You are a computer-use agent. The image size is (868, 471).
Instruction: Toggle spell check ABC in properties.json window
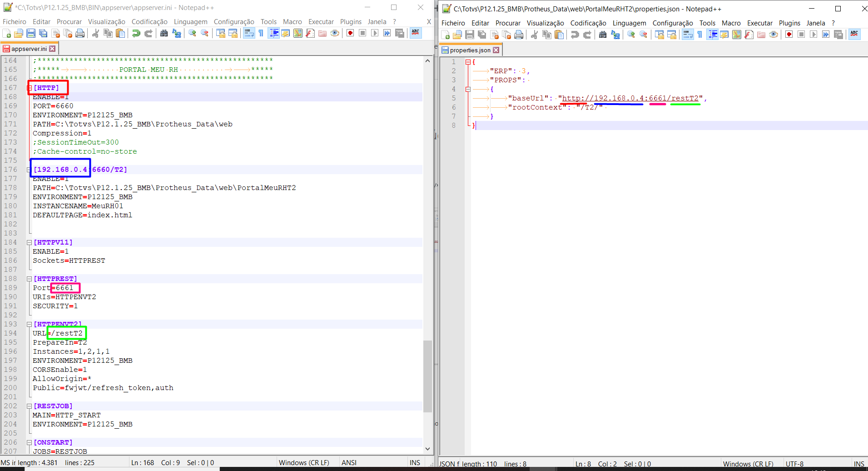pos(854,34)
